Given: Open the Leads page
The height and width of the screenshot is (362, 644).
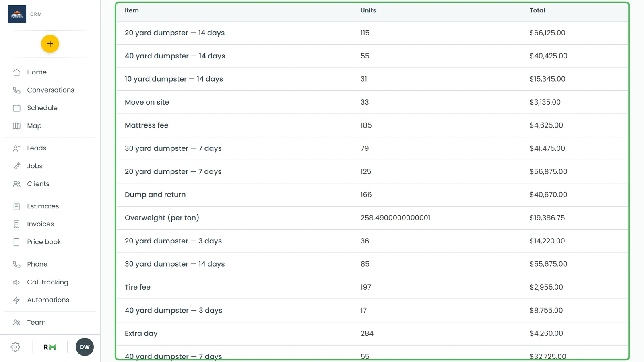Looking at the screenshot, I should click(x=37, y=148).
